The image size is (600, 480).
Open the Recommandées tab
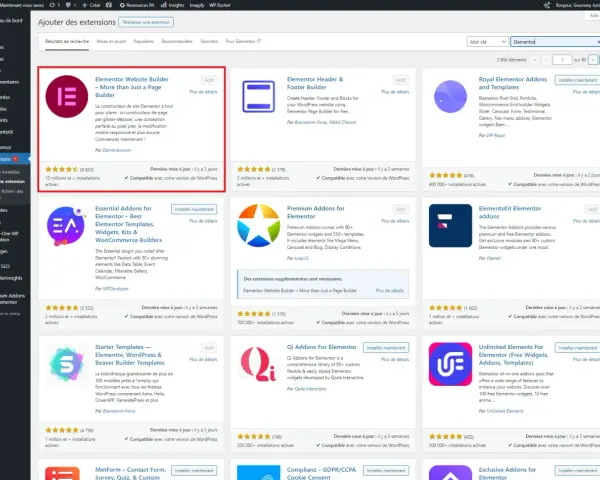tap(177, 41)
